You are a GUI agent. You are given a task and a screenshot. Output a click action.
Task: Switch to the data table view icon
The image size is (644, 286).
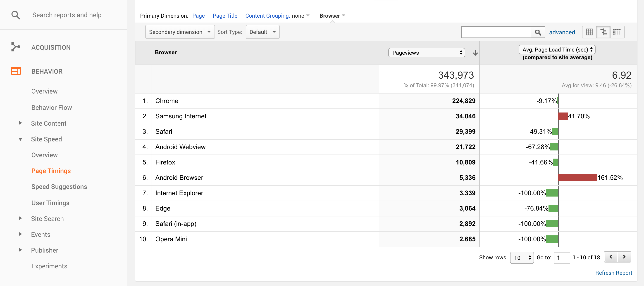(x=589, y=32)
